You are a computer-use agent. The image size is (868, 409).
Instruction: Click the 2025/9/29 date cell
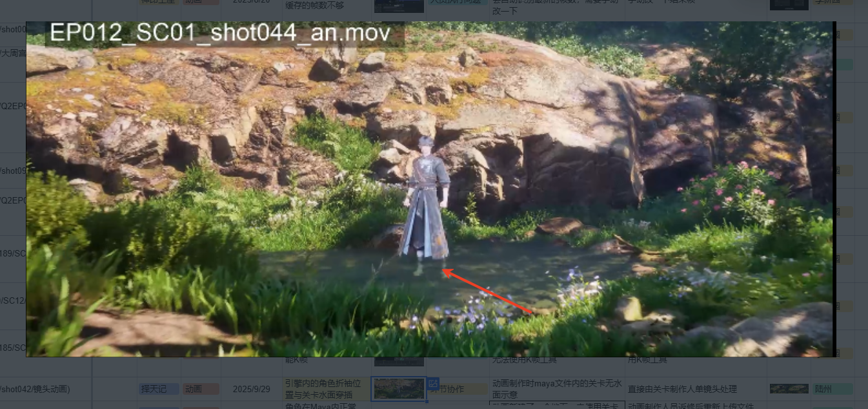[x=252, y=389]
